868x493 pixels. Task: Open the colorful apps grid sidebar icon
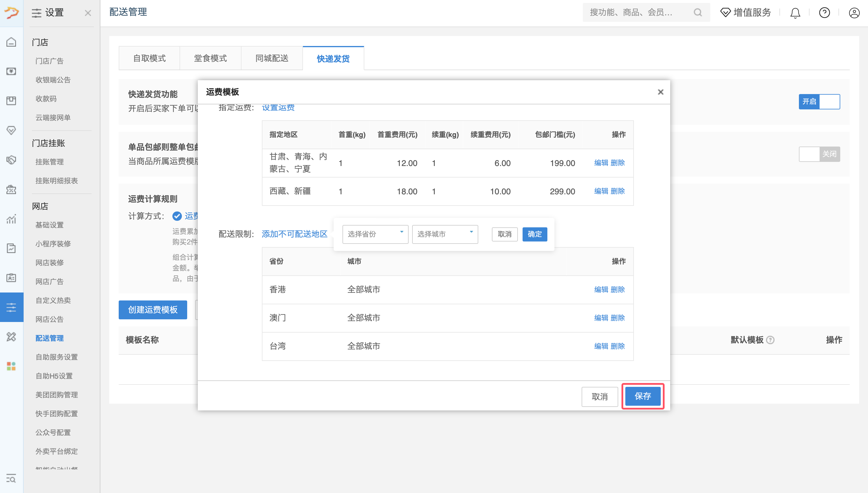(x=11, y=366)
